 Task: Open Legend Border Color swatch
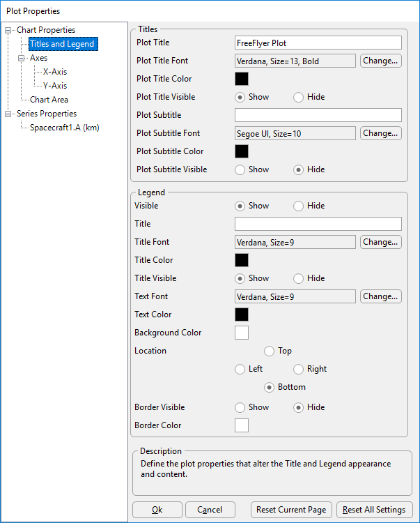point(242,425)
